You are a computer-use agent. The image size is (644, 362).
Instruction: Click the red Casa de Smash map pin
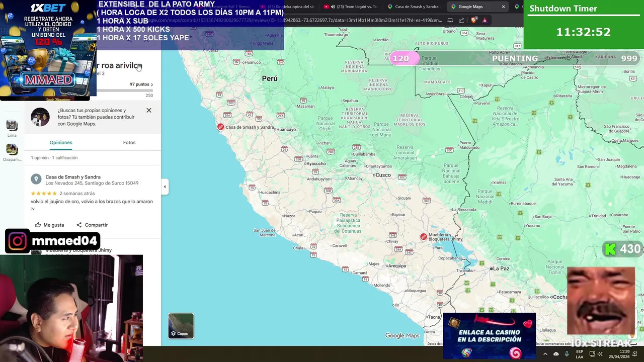click(x=220, y=127)
